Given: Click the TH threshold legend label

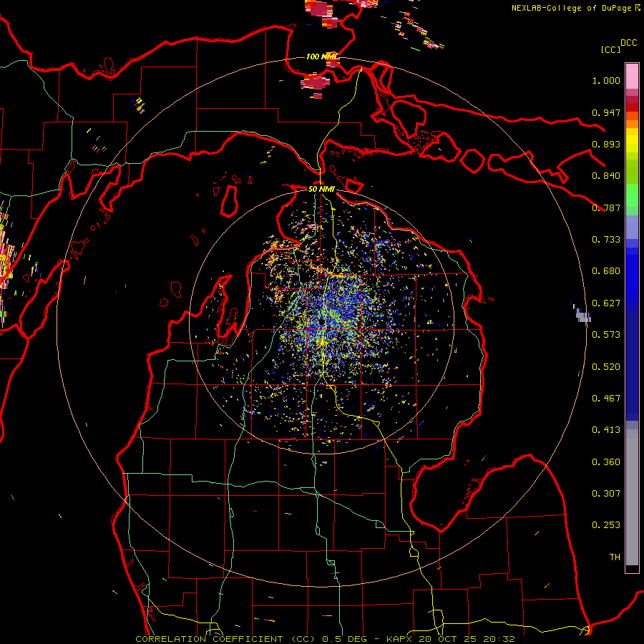Looking at the screenshot, I should pyautogui.click(x=615, y=557).
